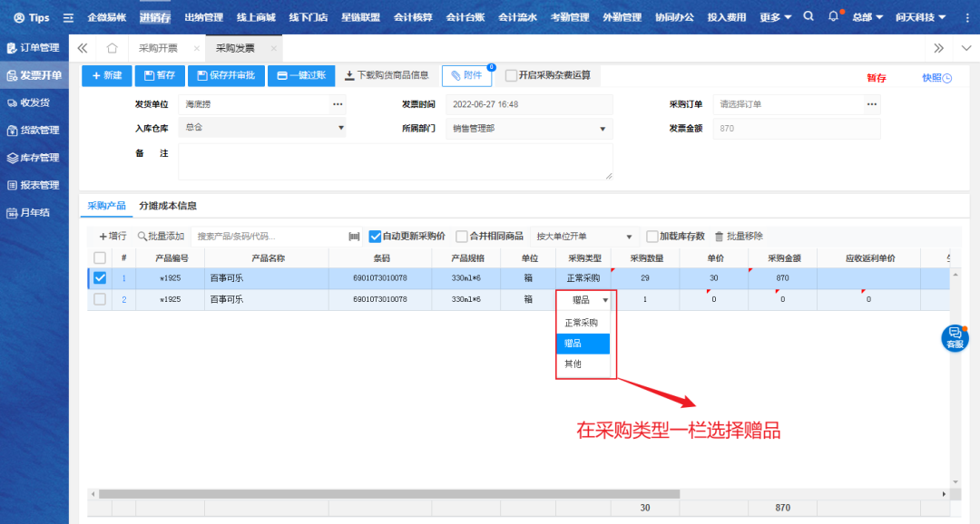
Task: Click the 快照 clock icon
Action: [x=947, y=78]
